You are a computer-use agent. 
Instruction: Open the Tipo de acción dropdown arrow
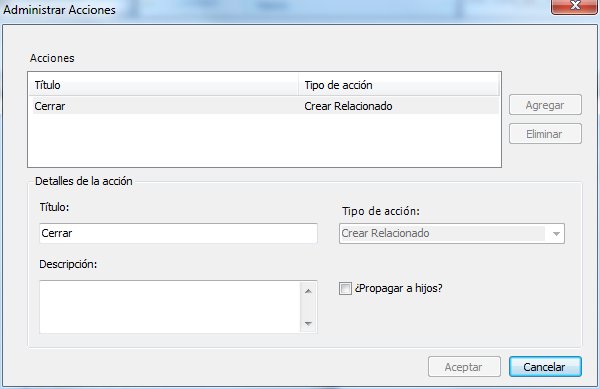[x=556, y=234]
